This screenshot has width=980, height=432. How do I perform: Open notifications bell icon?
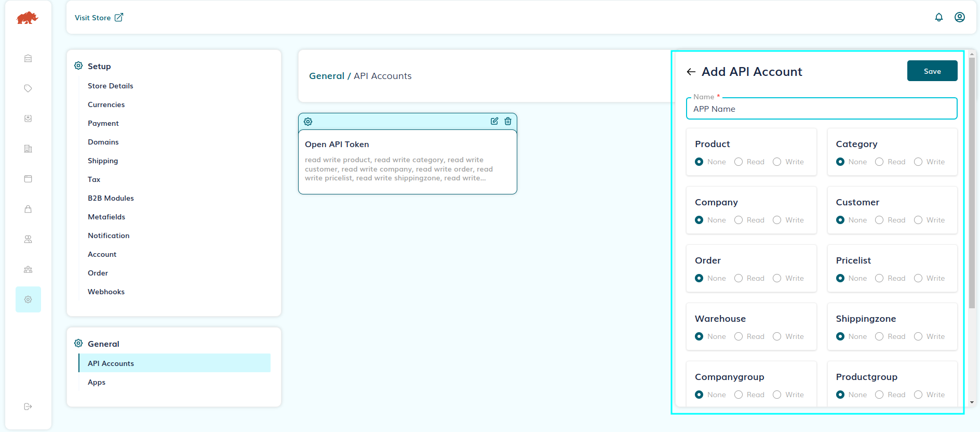point(939,17)
